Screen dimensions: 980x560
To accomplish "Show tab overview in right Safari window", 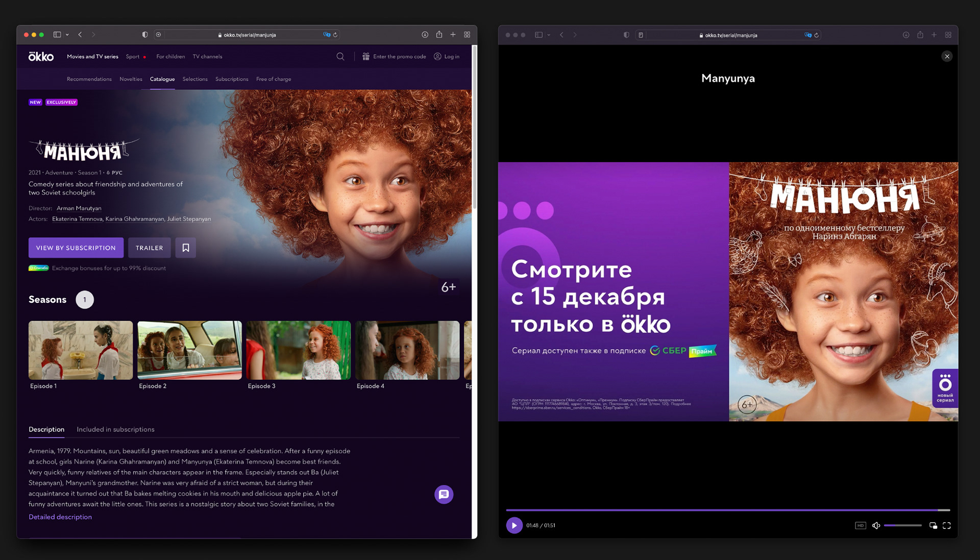I will click(x=948, y=35).
